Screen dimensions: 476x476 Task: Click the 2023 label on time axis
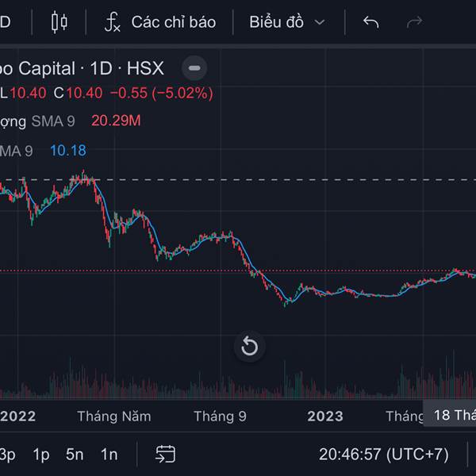tap(325, 416)
